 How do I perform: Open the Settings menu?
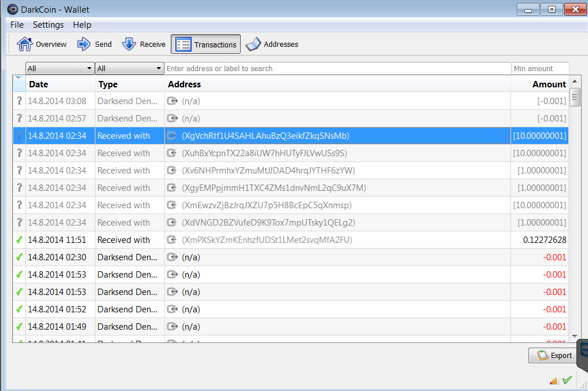tap(49, 25)
